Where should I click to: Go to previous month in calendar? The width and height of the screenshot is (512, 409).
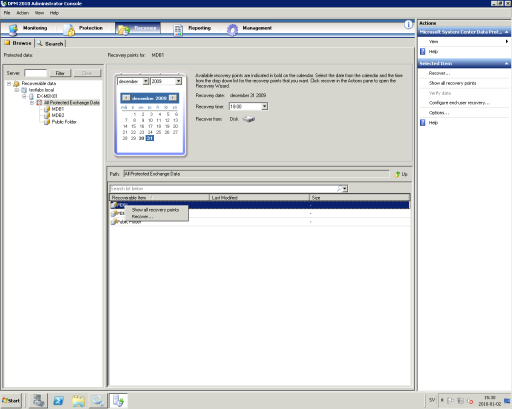point(126,98)
